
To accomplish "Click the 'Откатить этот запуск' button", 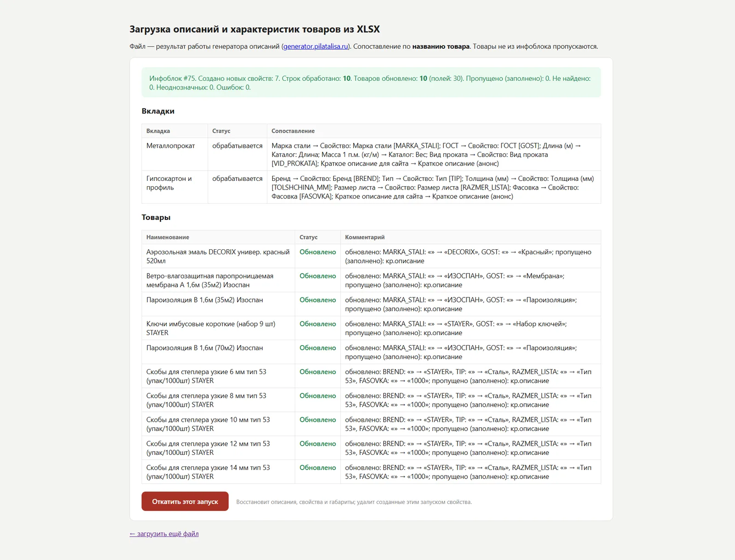I will pos(185,501).
